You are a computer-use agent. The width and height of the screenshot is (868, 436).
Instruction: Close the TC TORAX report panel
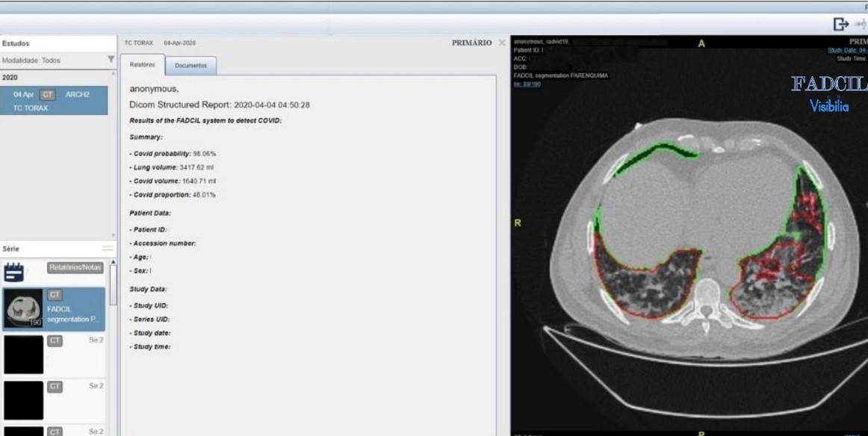pyautogui.click(x=501, y=43)
